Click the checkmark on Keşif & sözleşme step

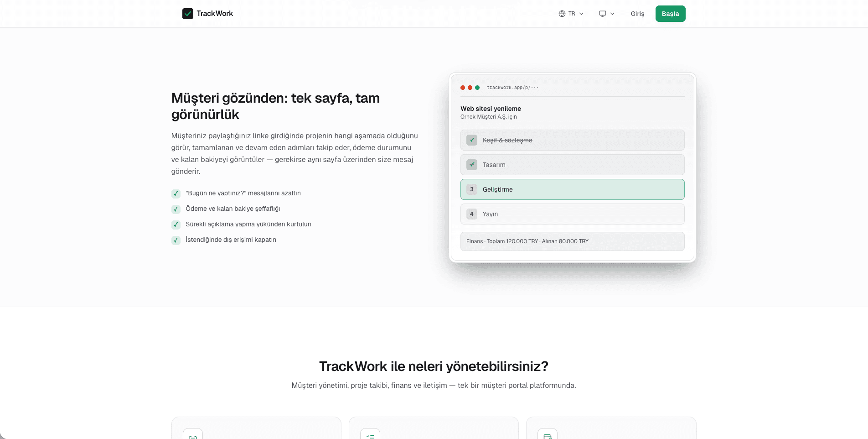click(471, 140)
